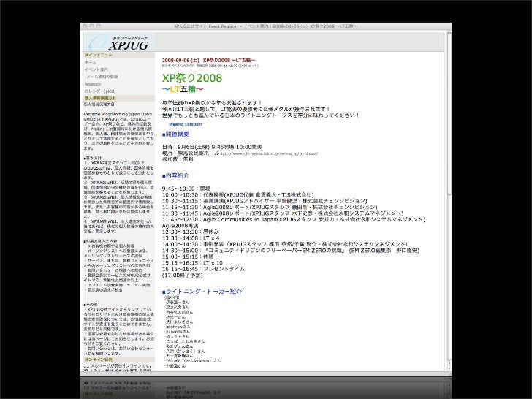The image size is (532, 399).
Task: Click the 15:00~15:15 : 休憩 line
Action: coord(188,256)
